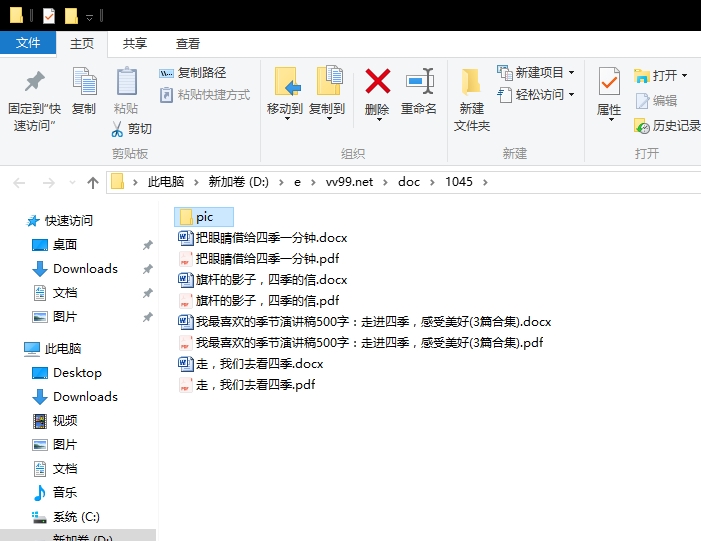Go Up one folder level

[x=93, y=182]
